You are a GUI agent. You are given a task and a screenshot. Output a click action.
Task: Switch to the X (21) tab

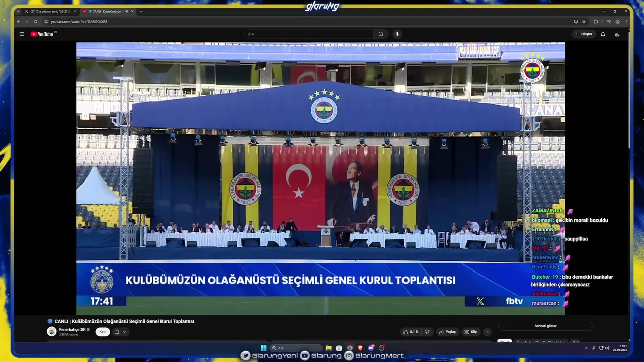click(50, 11)
